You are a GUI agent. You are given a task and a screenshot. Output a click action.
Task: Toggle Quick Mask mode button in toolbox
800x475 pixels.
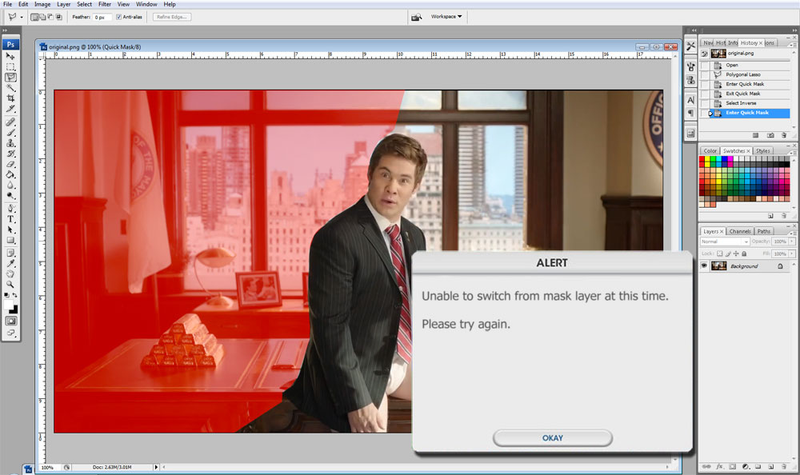tap(11, 321)
